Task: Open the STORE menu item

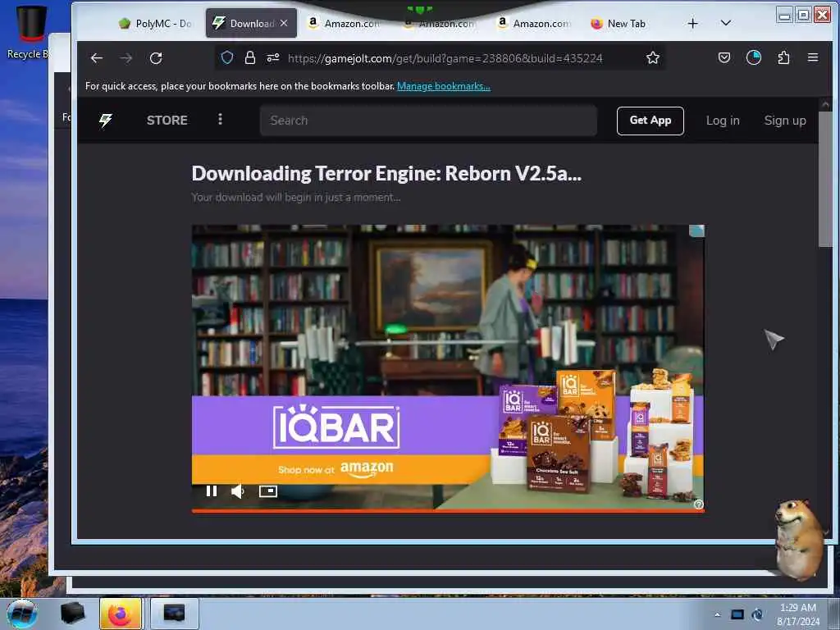Action: [x=167, y=121]
